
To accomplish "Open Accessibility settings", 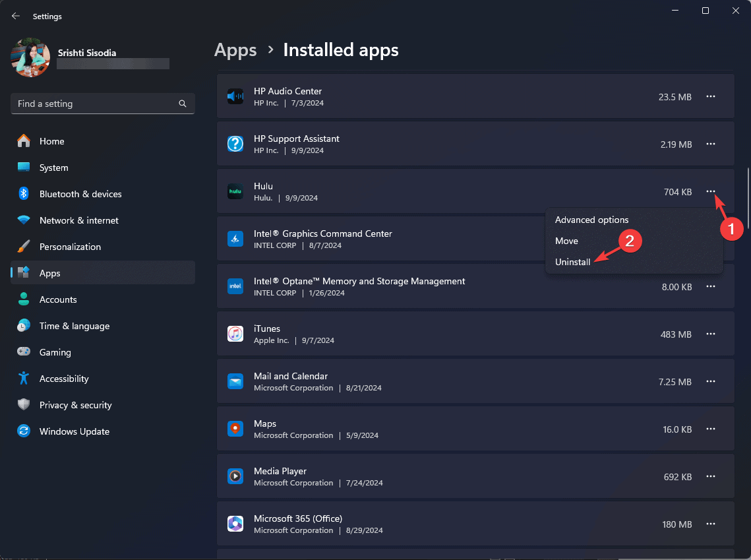I will [x=102, y=378].
